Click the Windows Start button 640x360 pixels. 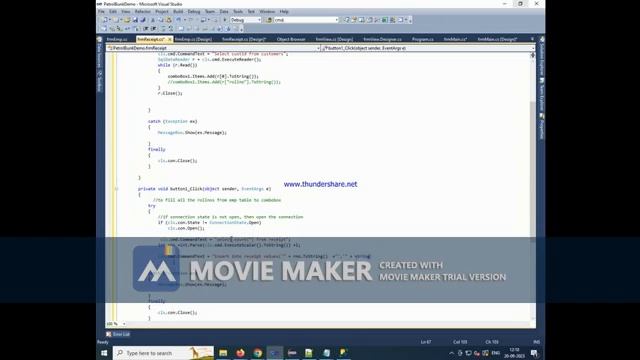point(104,353)
